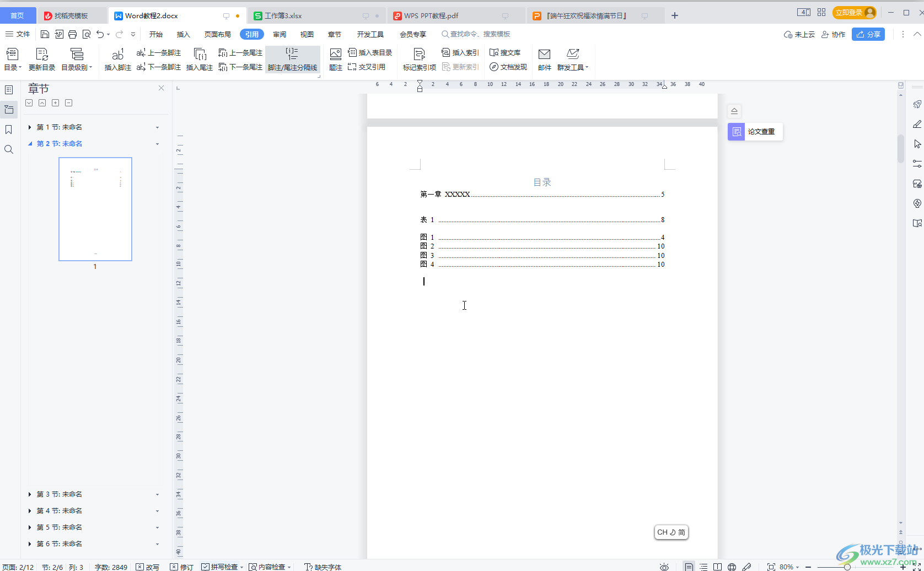The image size is (924, 571).
Task: Click the remove section minus icon in 章节 panel
Action: (x=69, y=103)
